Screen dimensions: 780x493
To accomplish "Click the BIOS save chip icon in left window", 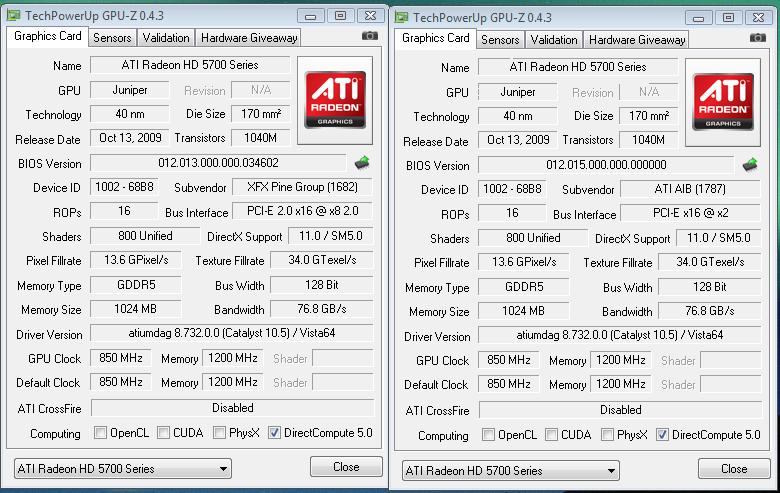I will (x=362, y=163).
